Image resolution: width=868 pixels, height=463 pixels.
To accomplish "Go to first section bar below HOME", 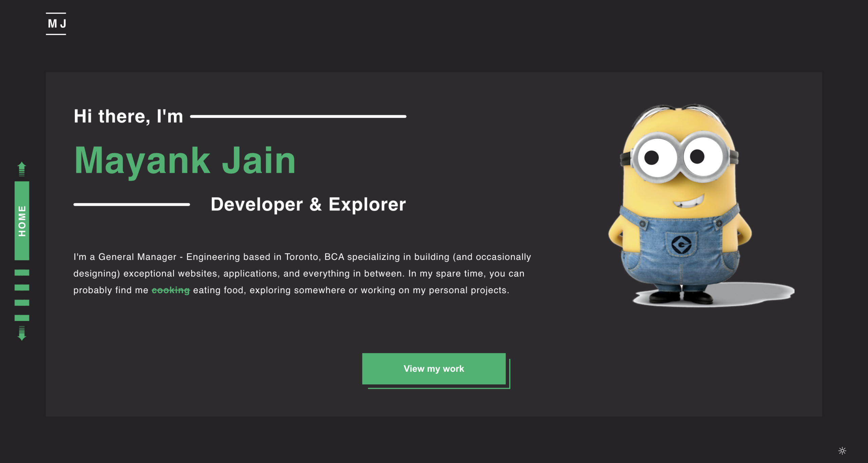I will 22,273.
